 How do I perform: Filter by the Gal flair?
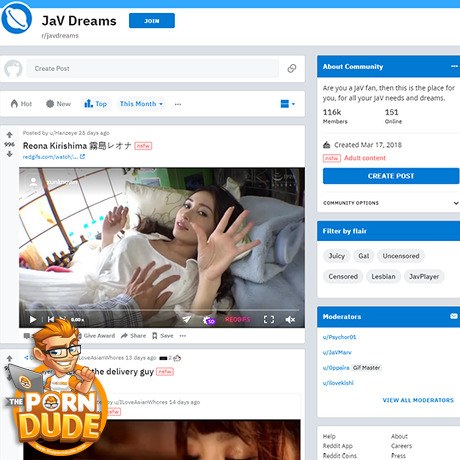(363, 256)
